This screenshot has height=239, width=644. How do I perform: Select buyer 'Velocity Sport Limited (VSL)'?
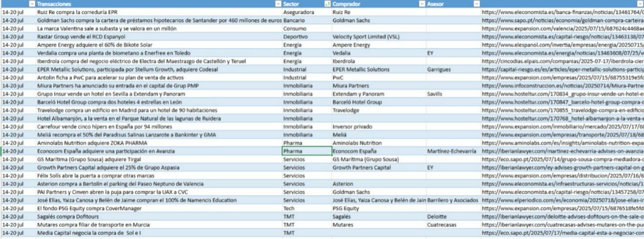(379, 37)
